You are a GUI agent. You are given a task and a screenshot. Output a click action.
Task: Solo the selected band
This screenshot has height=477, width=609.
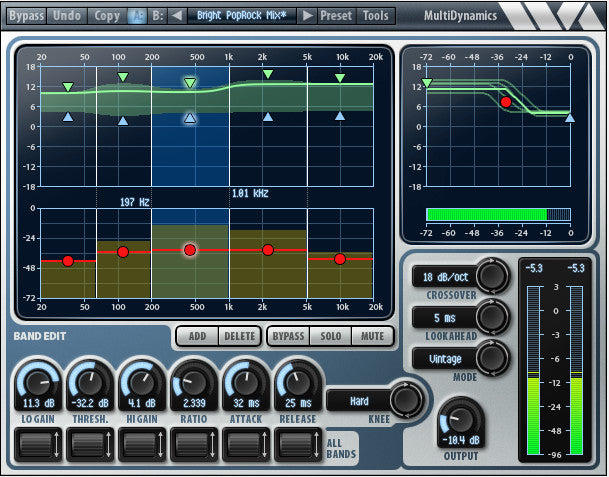(330, 336)
